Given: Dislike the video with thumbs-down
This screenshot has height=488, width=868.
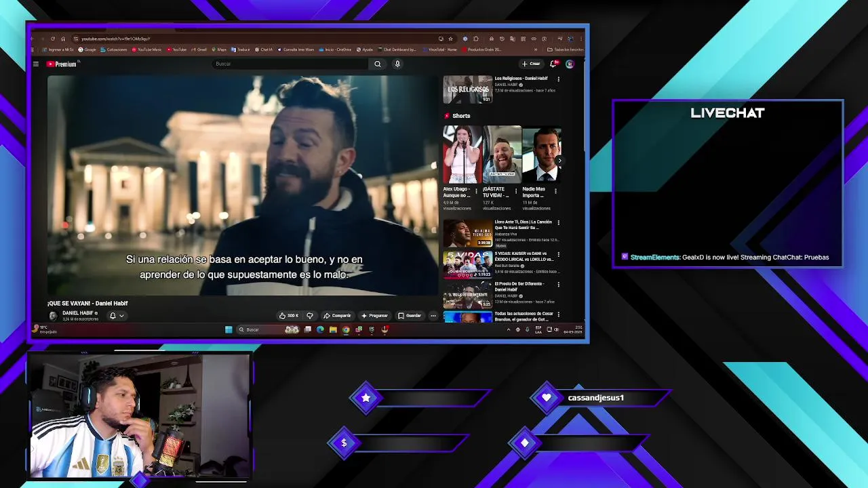Looking at the screenshot, I should 310,316.
